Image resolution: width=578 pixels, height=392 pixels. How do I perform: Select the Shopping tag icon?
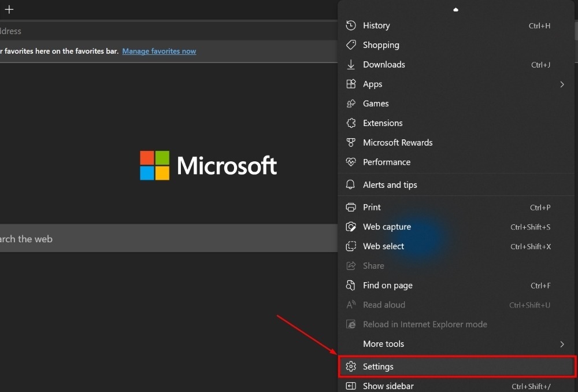pyautogui.click(x=351, y=45)
